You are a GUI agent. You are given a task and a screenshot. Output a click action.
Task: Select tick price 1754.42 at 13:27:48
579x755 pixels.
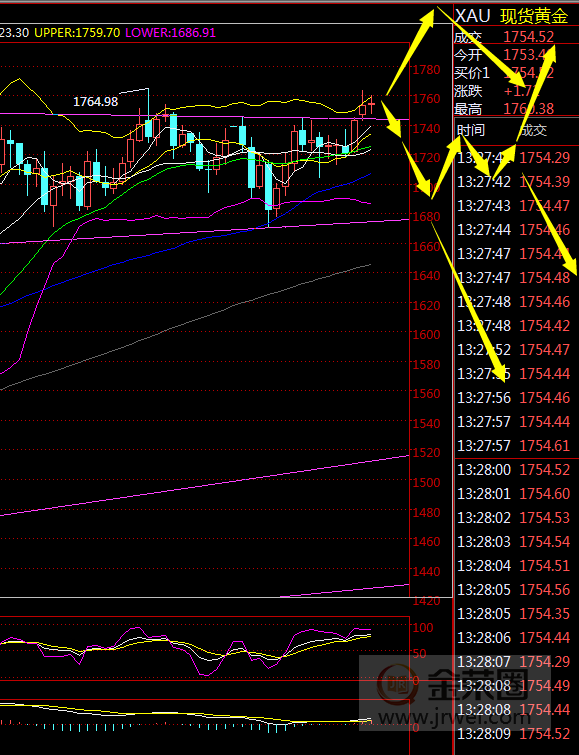pyautogui.click(x=545, y=326)
